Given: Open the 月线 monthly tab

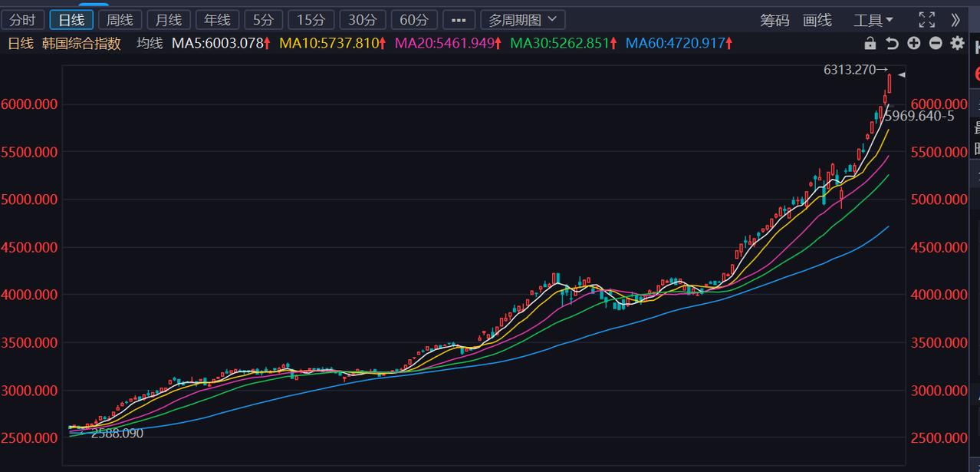Looking at the screenshot, I should [x=168, y=20].
